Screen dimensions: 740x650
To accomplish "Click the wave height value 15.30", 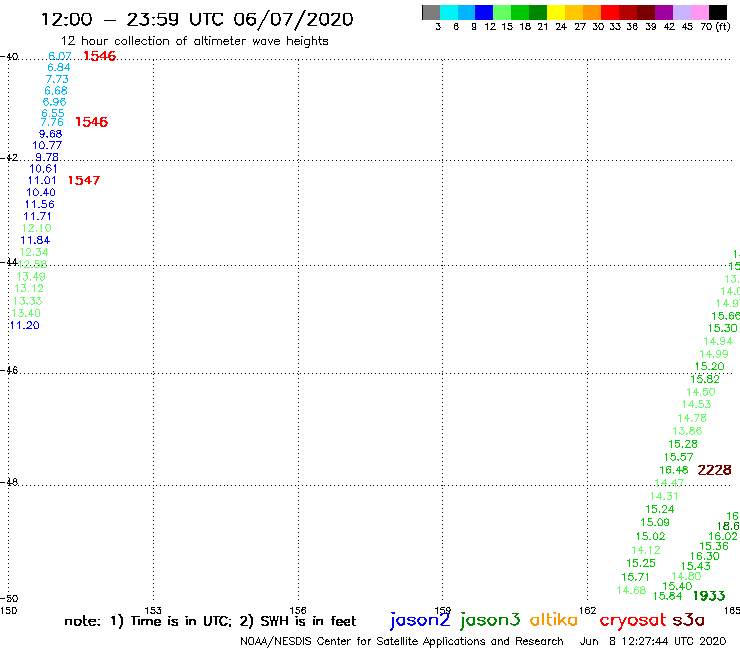I will pos(723,328).
